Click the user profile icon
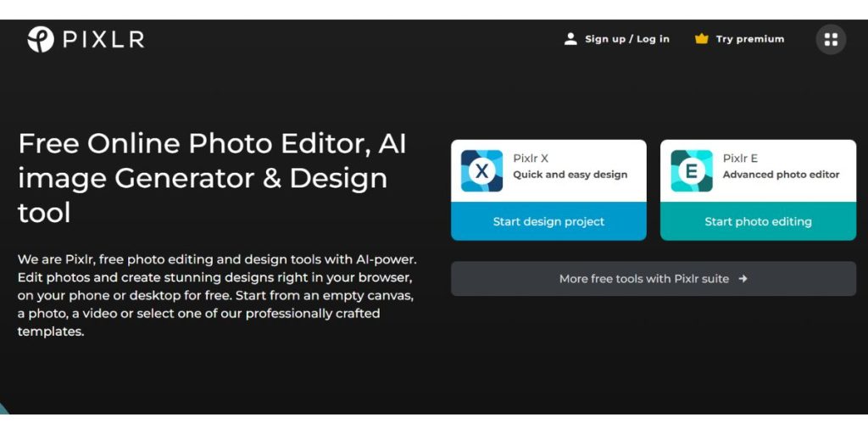Screen dimensions: 868x434 tap(570, 39)
